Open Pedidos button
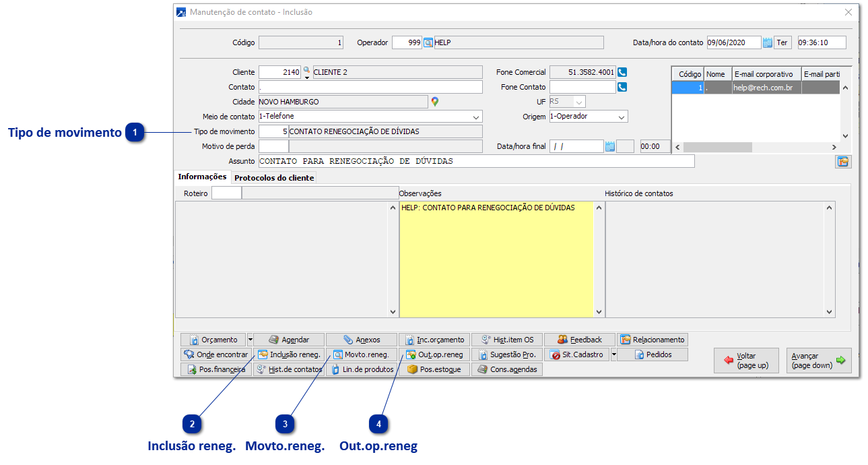The image size is (868, 465). pyautogui.click(x=653, y=354)
